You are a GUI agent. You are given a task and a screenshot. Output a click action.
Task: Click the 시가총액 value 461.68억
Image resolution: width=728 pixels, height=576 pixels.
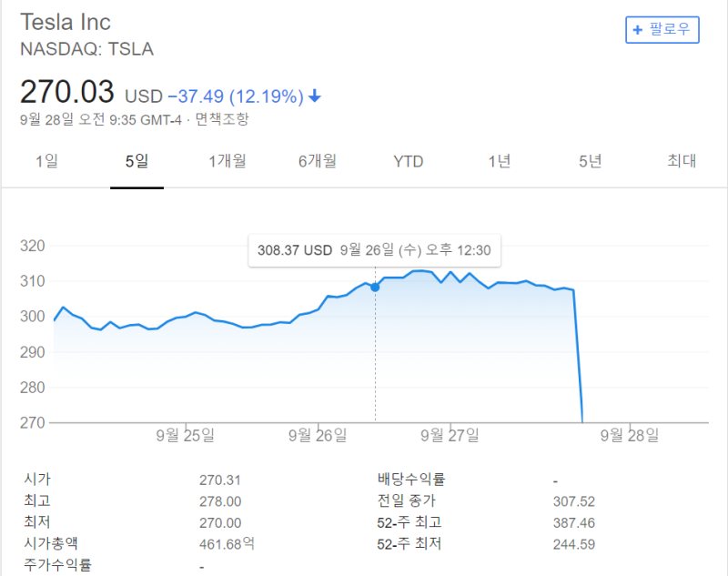tap(227, 543)
